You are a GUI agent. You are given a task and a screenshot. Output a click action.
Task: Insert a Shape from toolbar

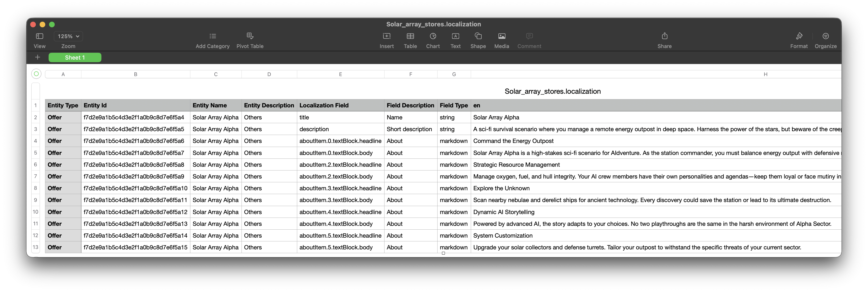[x=478, y=36]
